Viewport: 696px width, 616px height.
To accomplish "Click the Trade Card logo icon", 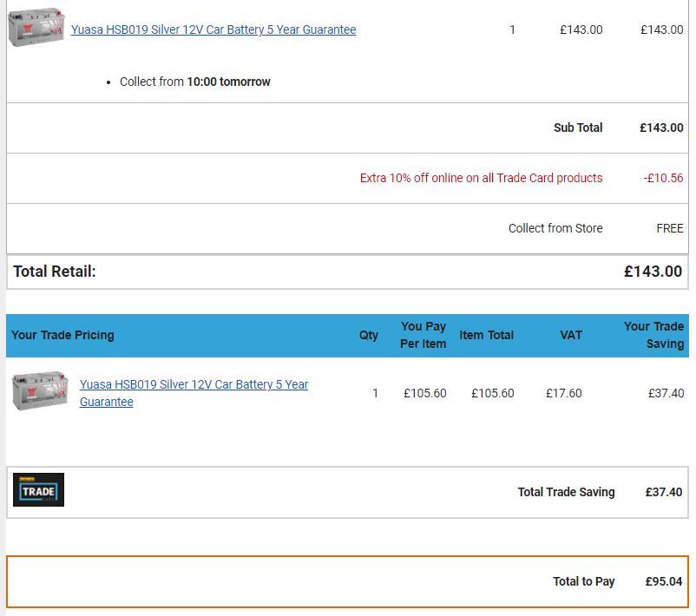I will (38, 489).
